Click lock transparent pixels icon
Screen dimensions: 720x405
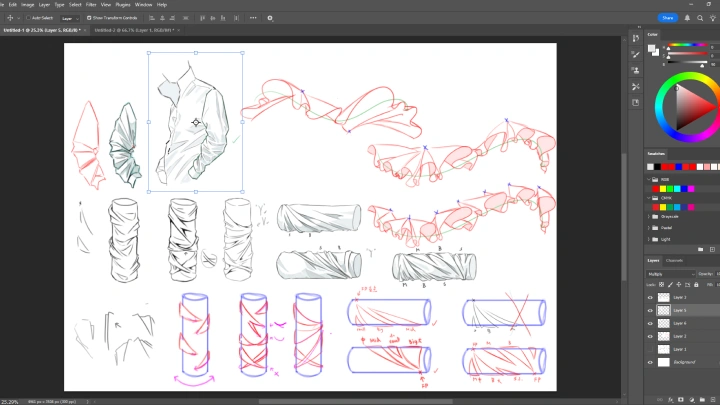662,285
